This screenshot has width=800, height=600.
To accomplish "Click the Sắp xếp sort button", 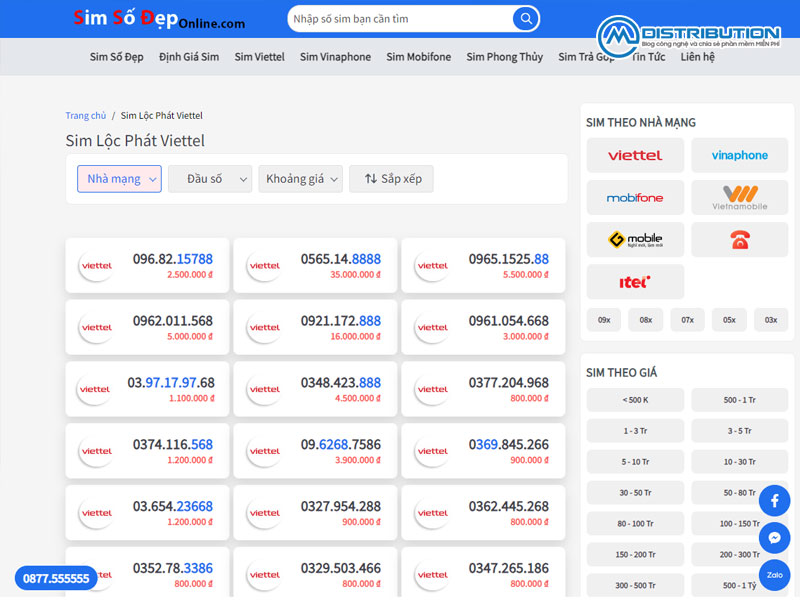I will tap(391, 179).
